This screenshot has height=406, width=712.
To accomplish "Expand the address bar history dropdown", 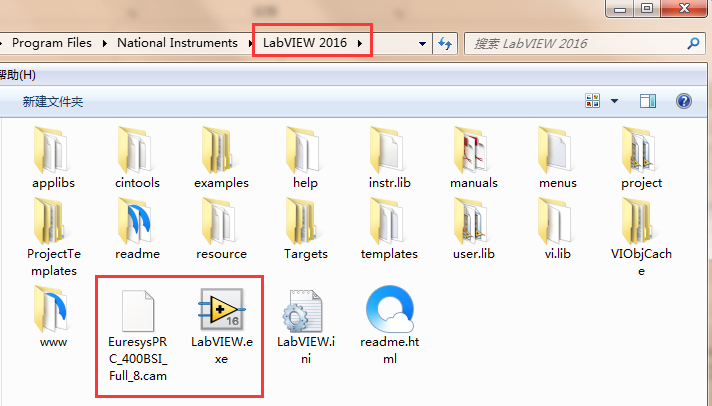I will pos(422,43).
